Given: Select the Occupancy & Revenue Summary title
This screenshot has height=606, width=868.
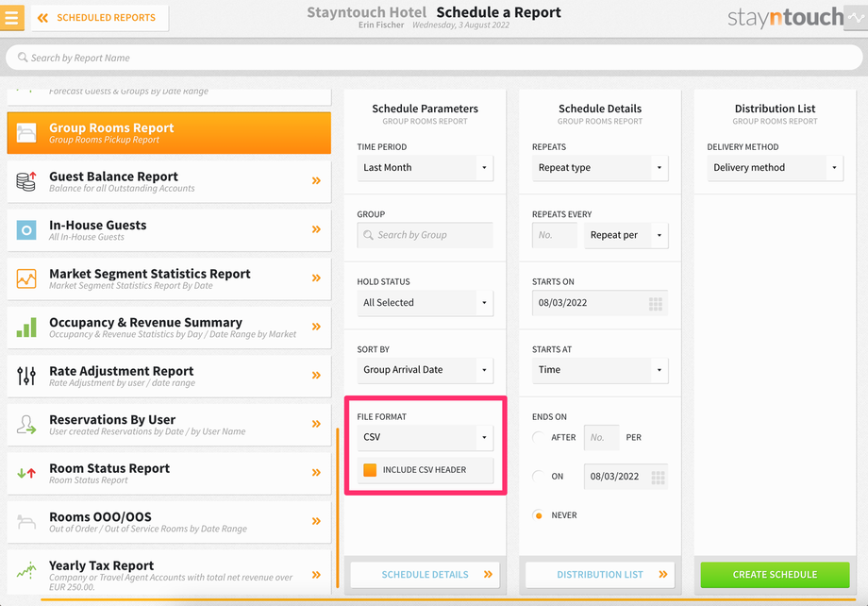Looking at the screenshot, I should (x=145, y=323).
